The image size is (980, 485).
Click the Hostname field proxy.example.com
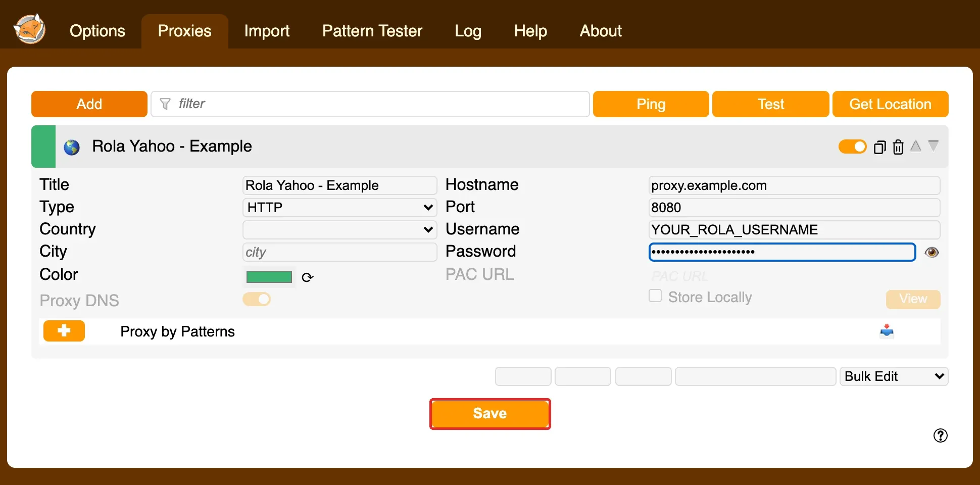pos(794,185)
